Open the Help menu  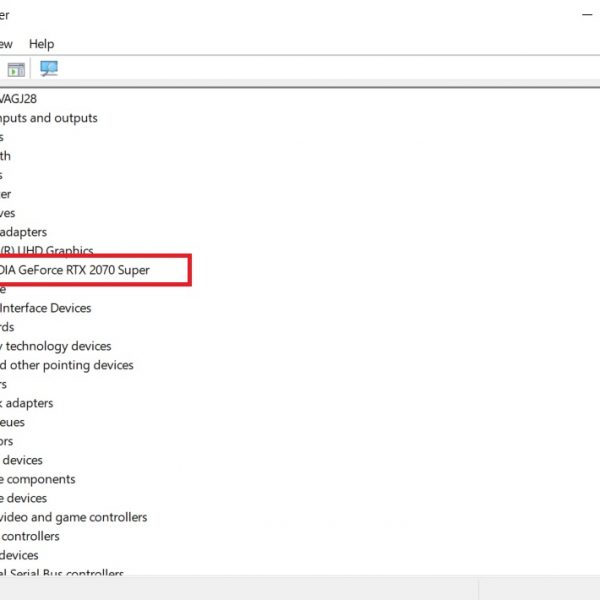41,44
